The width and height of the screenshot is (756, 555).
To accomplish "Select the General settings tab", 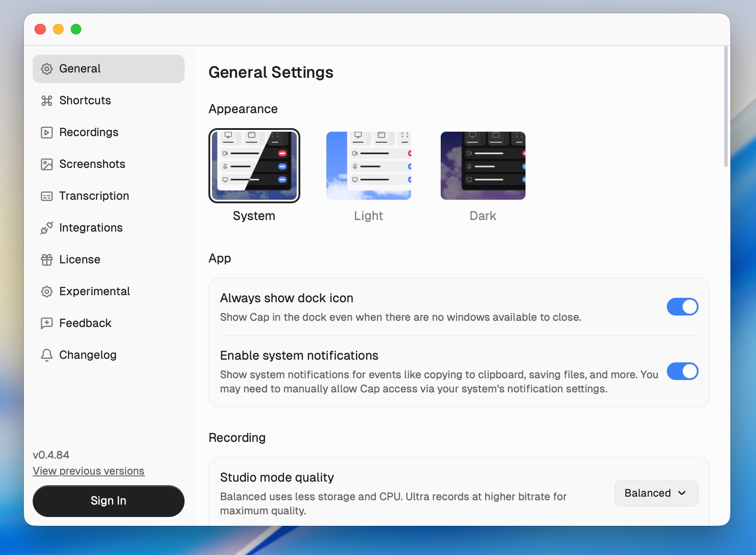I will 109,69.
